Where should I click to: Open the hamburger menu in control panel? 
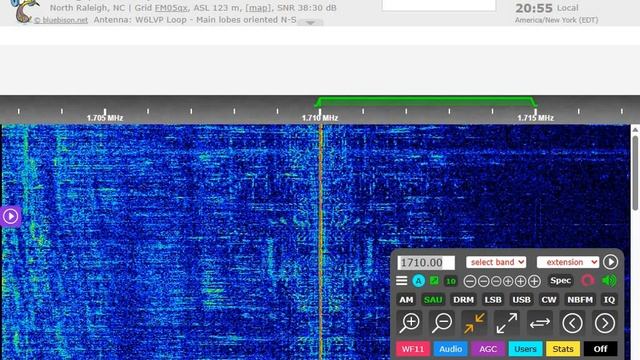[x=402, y=280]
